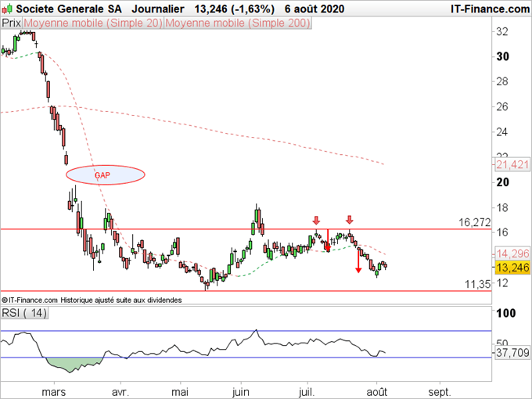The image size is (532, 399).
Task: Click the RSI ( 14) indicator label
Action: [x=24, y=312]
